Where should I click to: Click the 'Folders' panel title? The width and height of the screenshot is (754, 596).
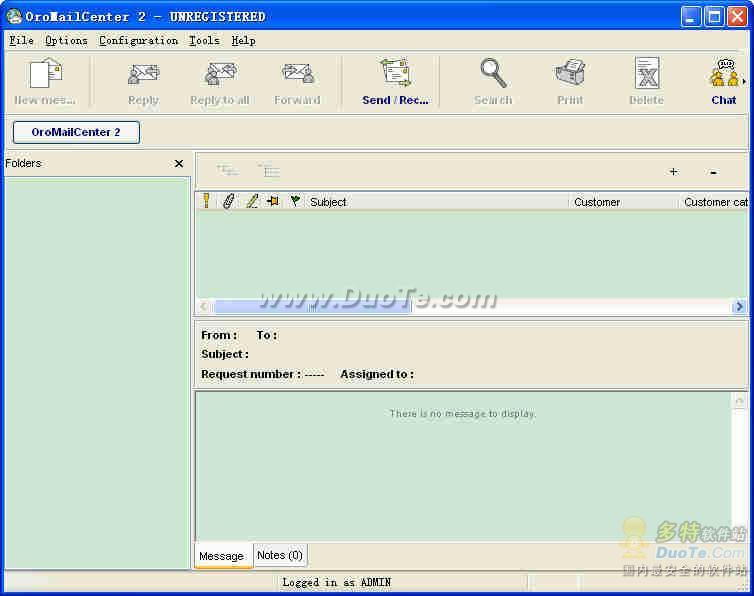coord(24,164)
